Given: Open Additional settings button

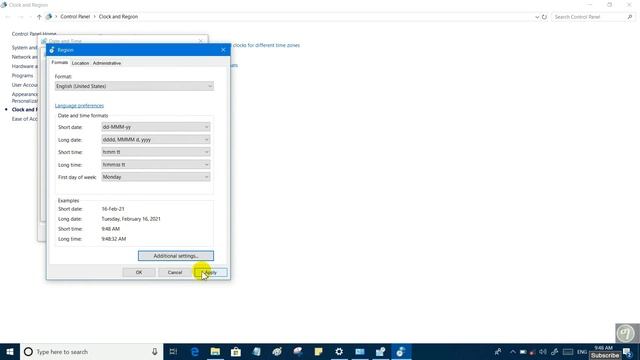Looking at the screenshot, I should pyautogui.click(x=176, y=256).
